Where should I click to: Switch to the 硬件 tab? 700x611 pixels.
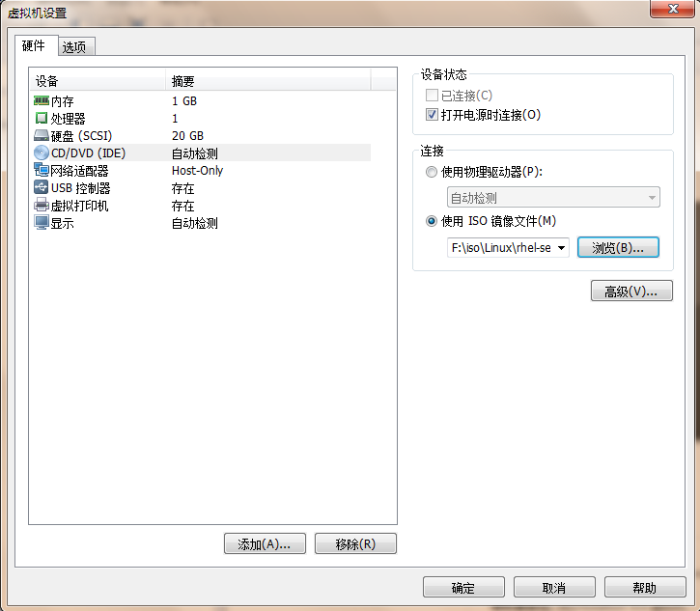click(35, 45)
